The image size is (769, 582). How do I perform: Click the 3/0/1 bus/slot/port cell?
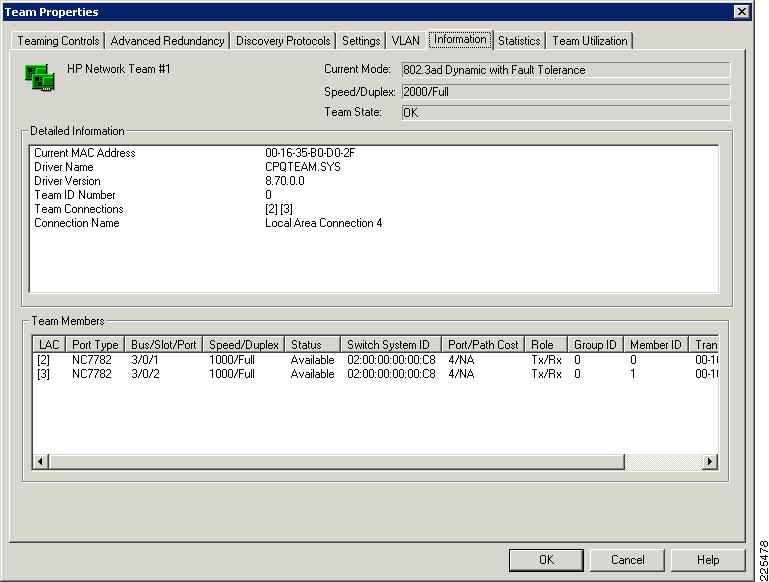click(x=145, y=359)
